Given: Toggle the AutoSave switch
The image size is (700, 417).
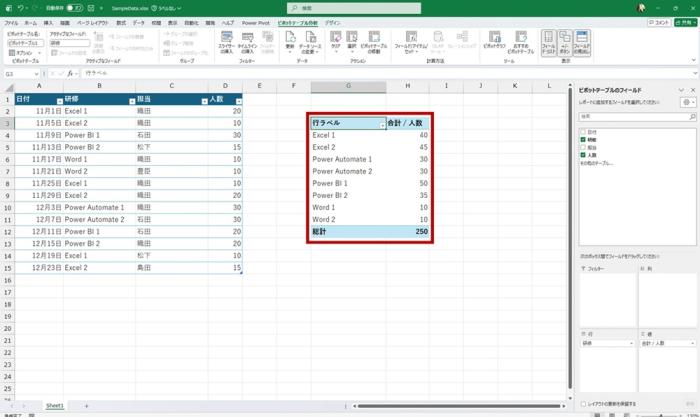Looking at the screenshot, I should tap(73, 7).
